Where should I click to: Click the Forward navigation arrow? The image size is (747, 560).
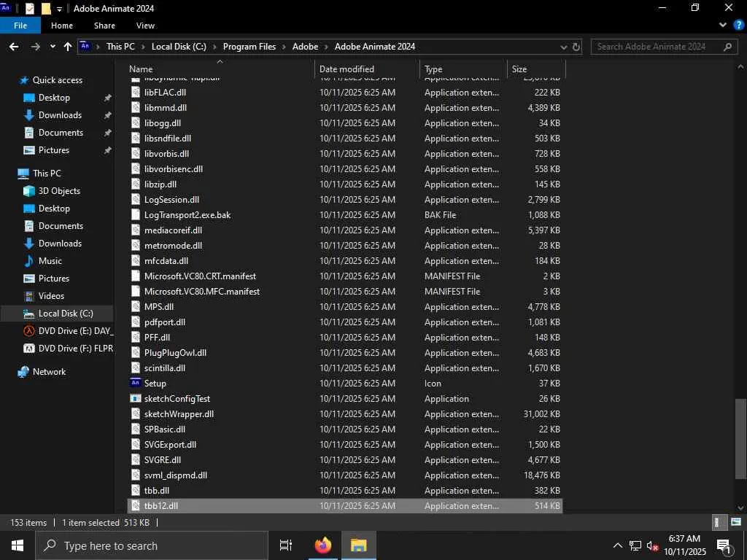click(x=35, y=47)
